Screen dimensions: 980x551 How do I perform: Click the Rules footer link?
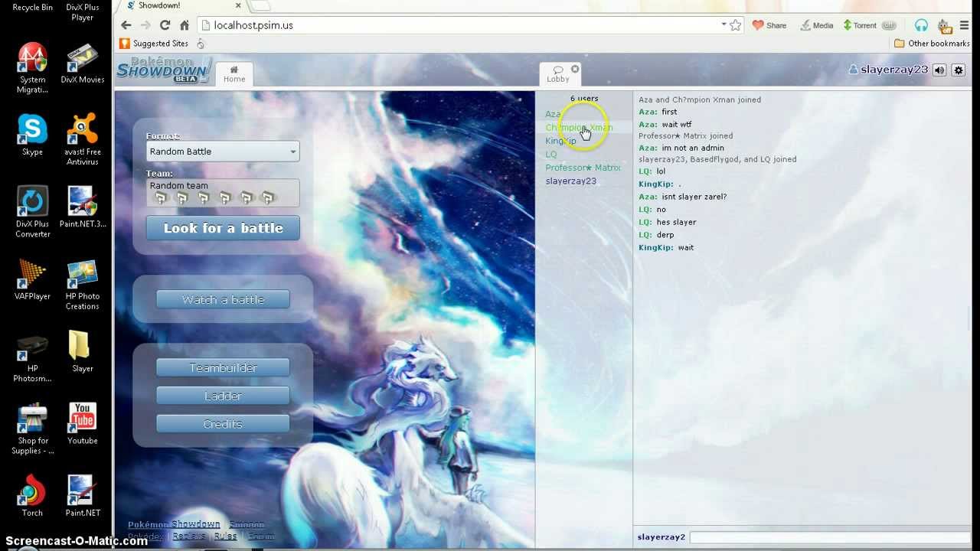pos(225,536)
